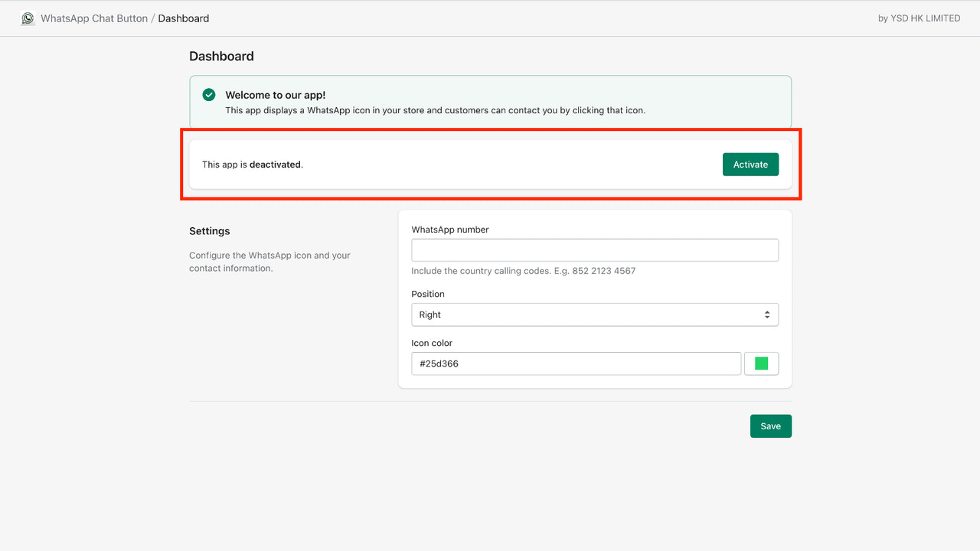Click the "Position" label
980x551 pixels.
(428, 294)
